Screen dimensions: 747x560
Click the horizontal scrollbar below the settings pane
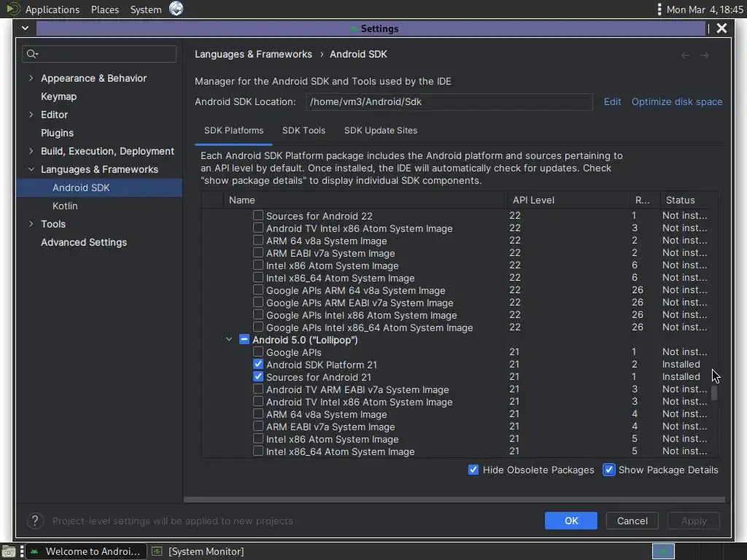click(x=454, y=500)
